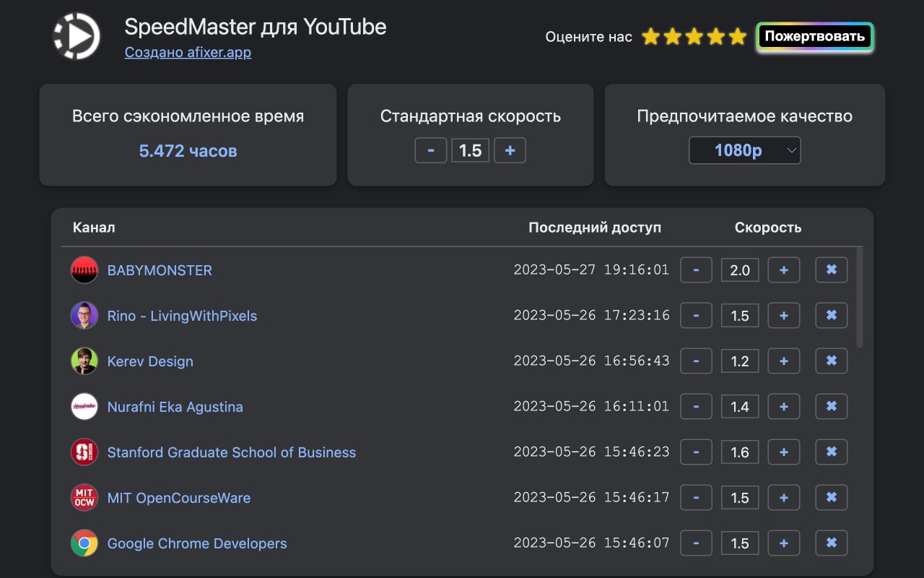
Task: Click the MIT OCW logo icon
Action: pyautogui.click(x=84, y=498)
